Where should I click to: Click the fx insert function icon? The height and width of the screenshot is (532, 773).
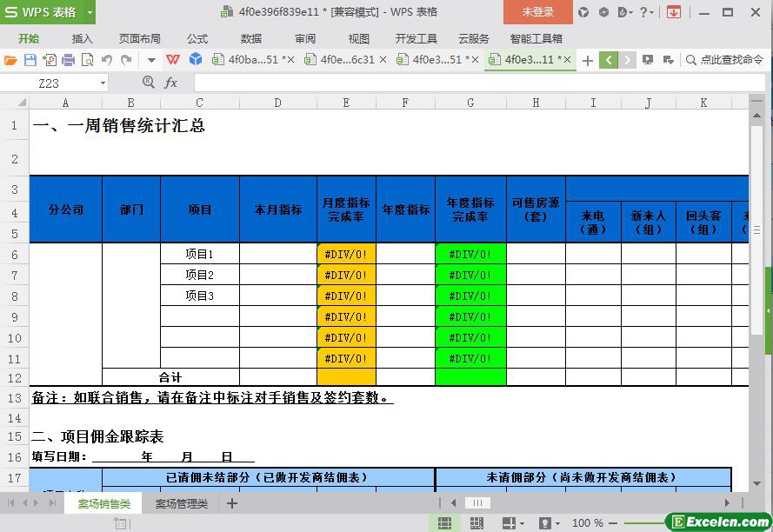tap(171, 83)
